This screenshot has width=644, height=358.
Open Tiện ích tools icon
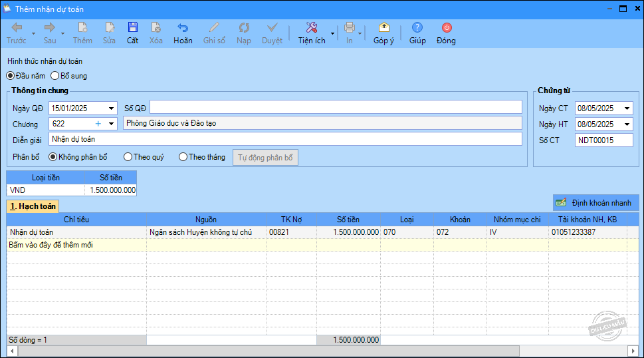coord(312,27)
